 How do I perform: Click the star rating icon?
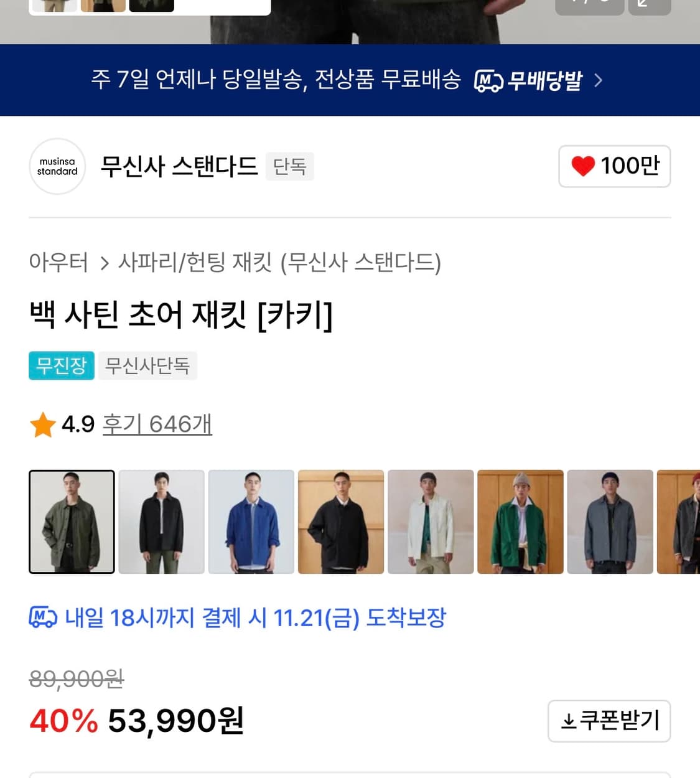click(x=42, y=424)
